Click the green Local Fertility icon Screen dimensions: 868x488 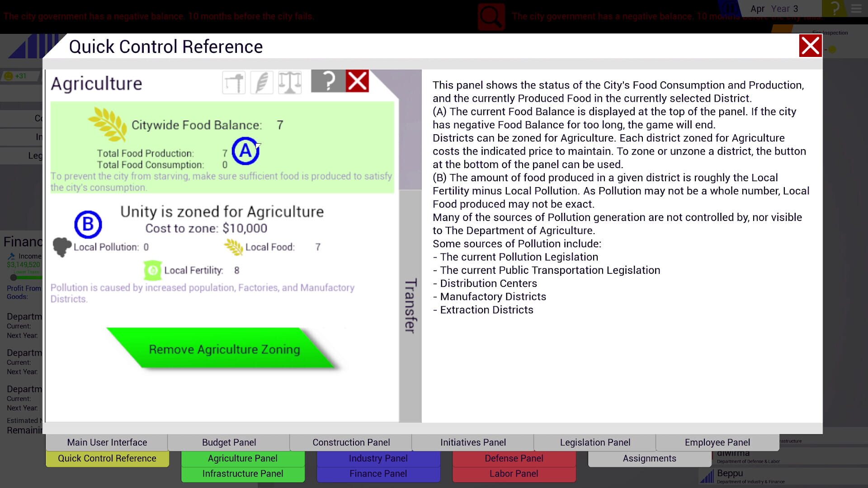coord(152,270)
